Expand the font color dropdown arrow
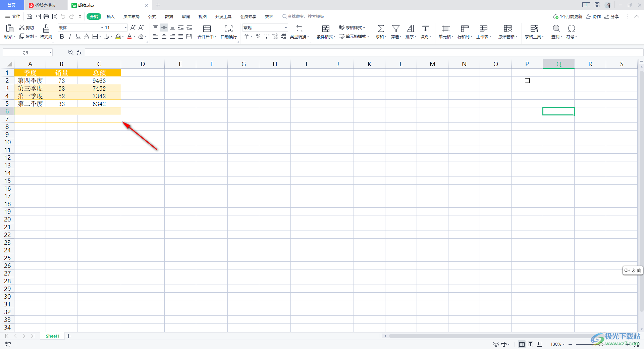The height and width of the screenshot is (349, 644). pyautogui.click(x=135, y=37)
